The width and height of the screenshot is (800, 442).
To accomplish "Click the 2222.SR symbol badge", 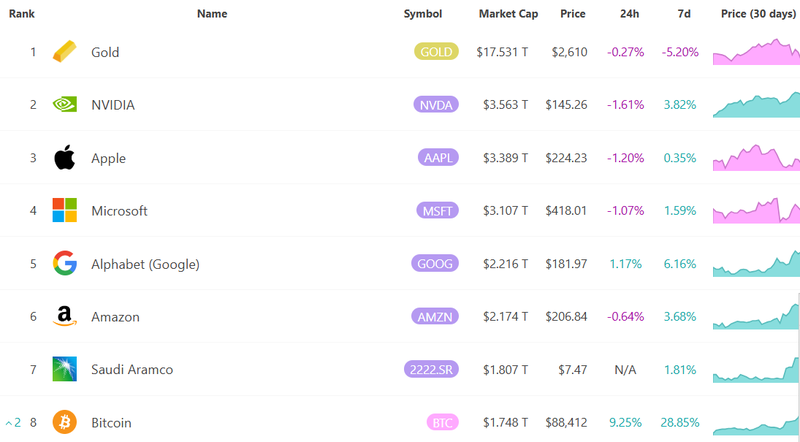I will tap(431, 369).
